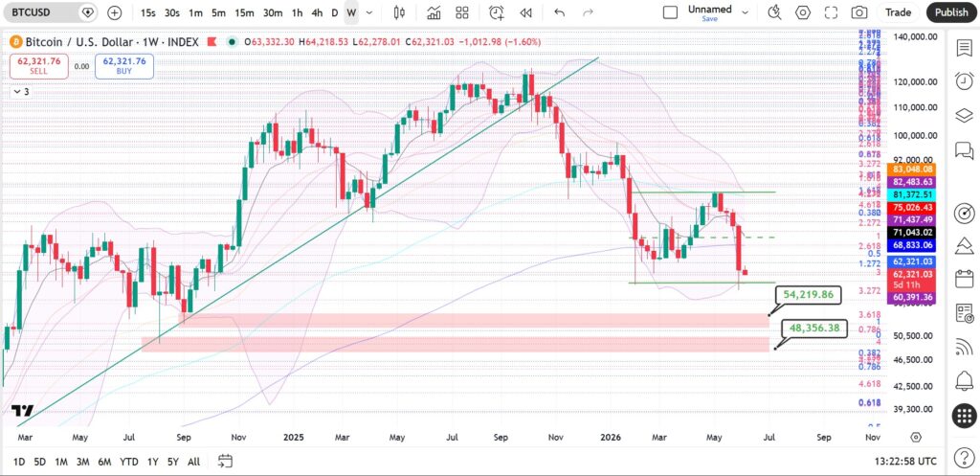
Task: Open the Object tree layers icon
Action: point(964,115)
